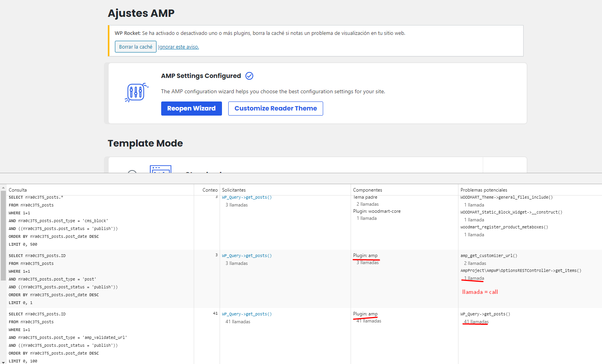602x364 pixels.
Task: Sort by the Conteo column header
Action: (x=210, y=190)
